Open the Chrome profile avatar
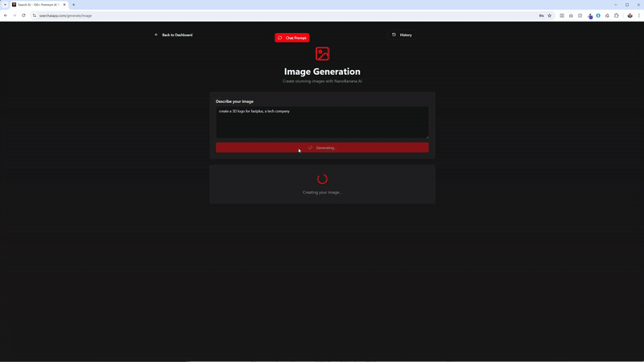This screenshot has height=362, width=644. 630,15
